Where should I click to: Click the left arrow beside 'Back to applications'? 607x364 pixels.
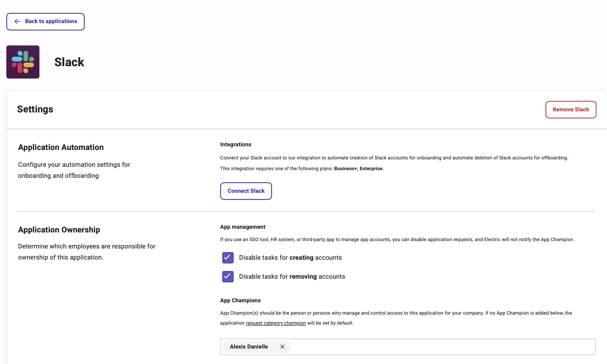click(17, 21)
